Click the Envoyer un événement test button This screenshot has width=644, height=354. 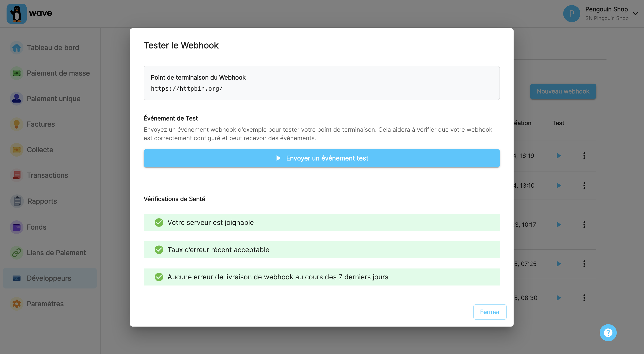[x=322, y=158]
